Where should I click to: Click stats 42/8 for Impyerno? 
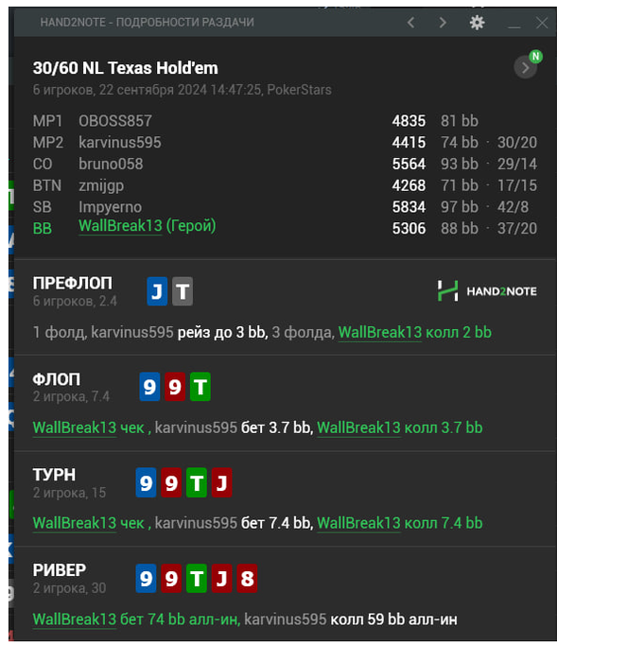[x=513, y=207]
